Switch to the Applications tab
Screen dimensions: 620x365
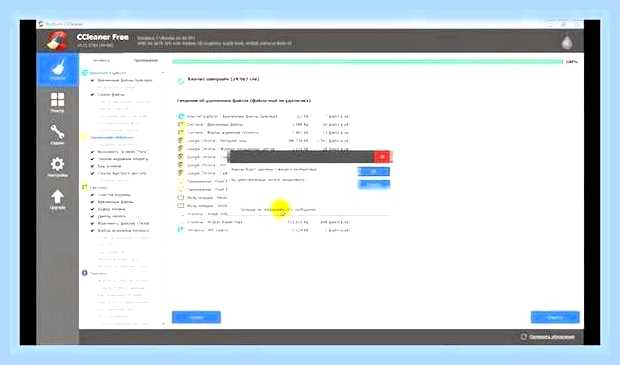tap(146, 61)
